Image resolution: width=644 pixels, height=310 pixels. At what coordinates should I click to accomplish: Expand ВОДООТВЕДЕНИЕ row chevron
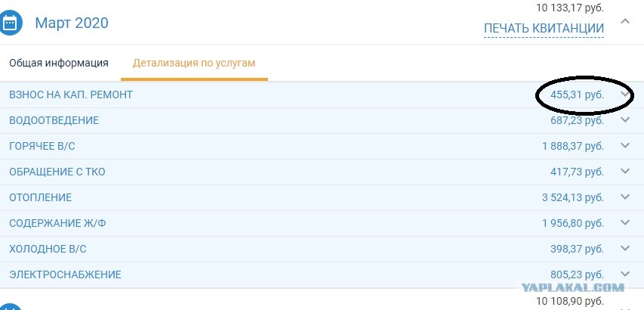point(625,119)
